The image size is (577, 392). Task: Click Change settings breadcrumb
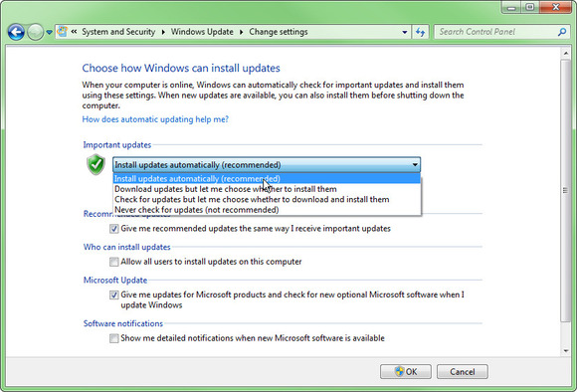pos(279,32)
